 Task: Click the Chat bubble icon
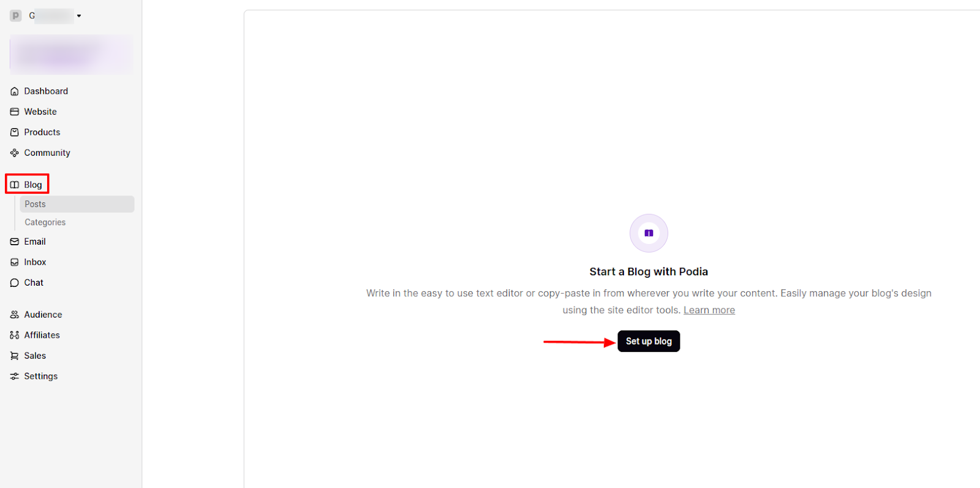point(15,283)
